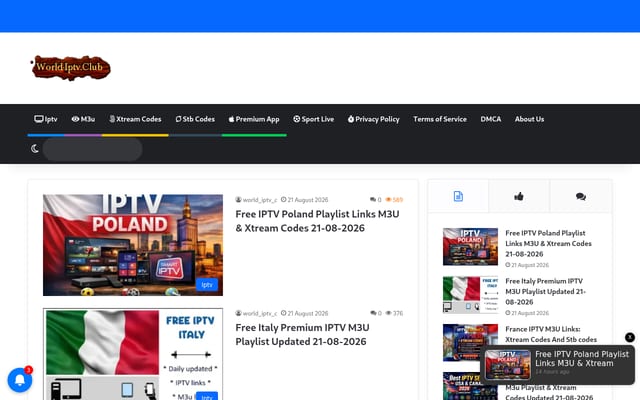Open the DMCA page
Viewport: 640px width, 400px height.
point(491,119)
